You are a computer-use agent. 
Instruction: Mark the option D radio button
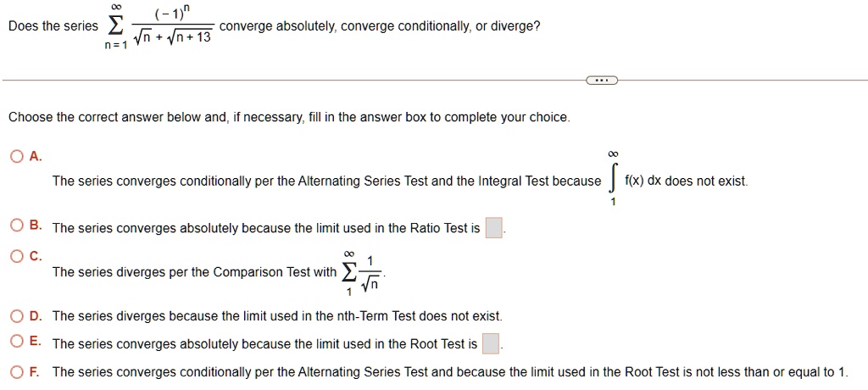(17, 316)
